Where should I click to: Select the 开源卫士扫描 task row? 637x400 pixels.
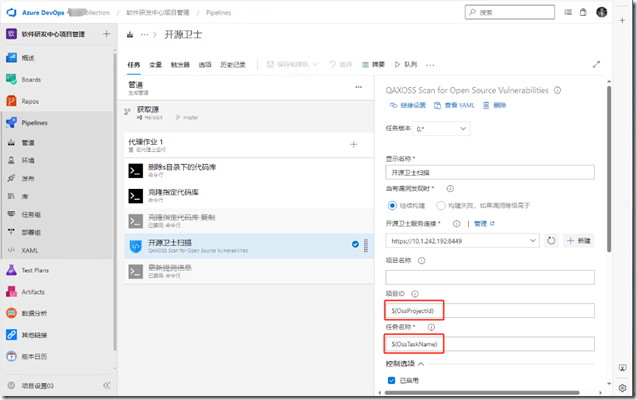pos(249,246)
